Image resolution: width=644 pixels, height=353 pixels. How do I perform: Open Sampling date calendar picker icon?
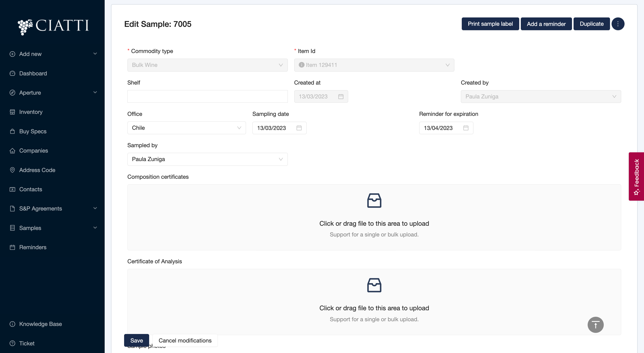299,128
